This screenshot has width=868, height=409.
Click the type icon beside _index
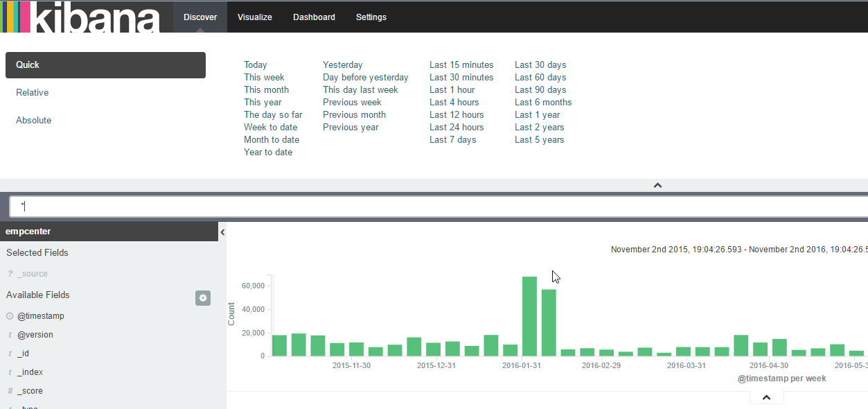(x=10, y=372)
